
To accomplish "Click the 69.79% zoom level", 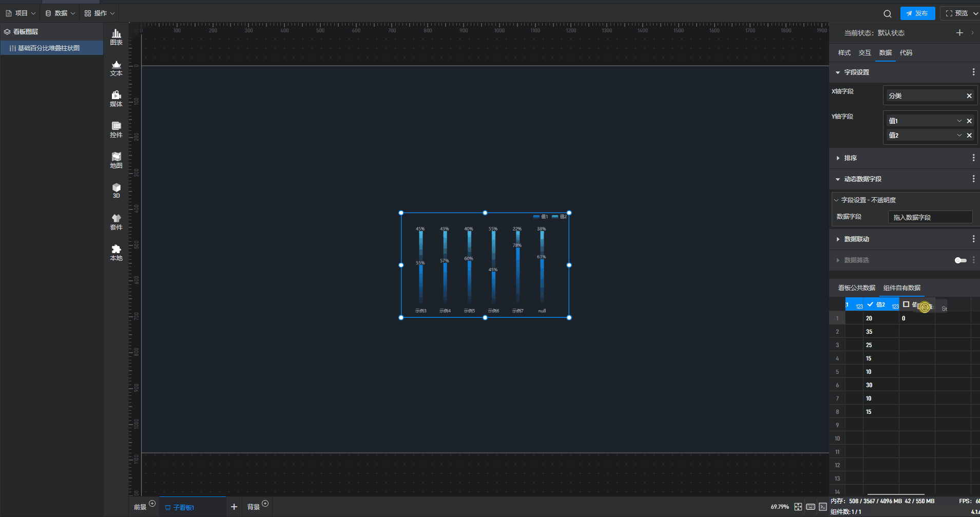I will 780,507.
